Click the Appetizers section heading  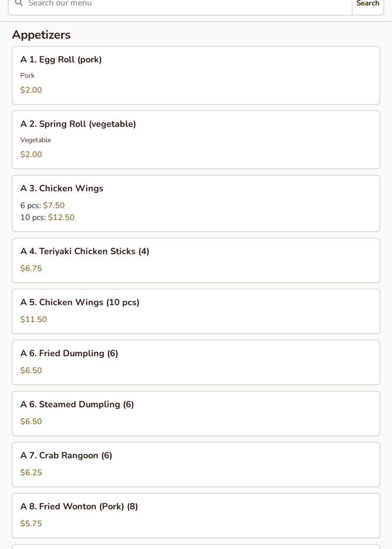(x=41, y=35)
